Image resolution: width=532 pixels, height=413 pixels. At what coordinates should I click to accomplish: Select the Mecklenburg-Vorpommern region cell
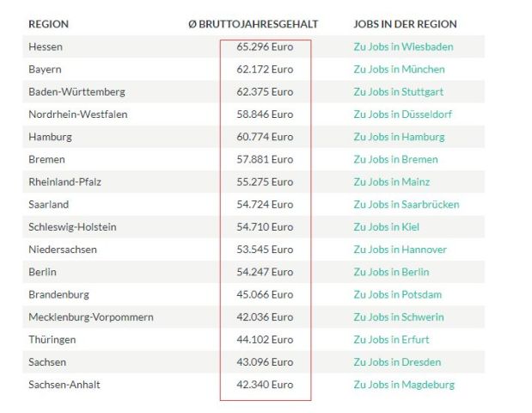coord(90,317)
